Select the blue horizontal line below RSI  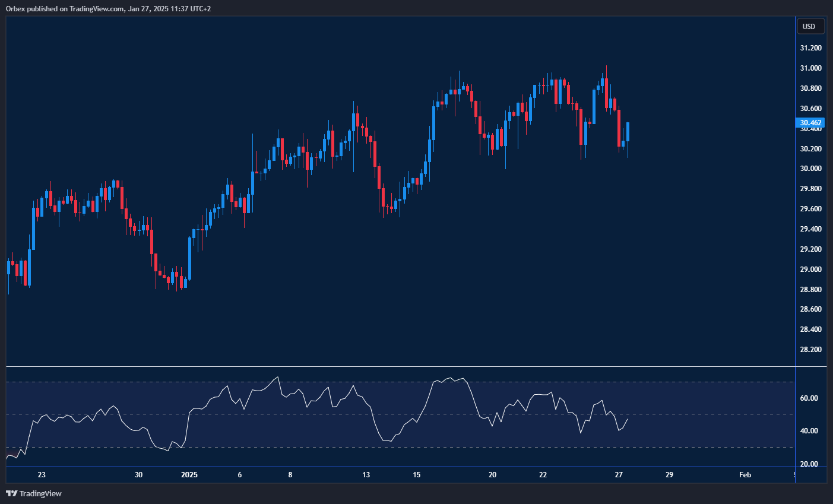[x=416, y=467]
